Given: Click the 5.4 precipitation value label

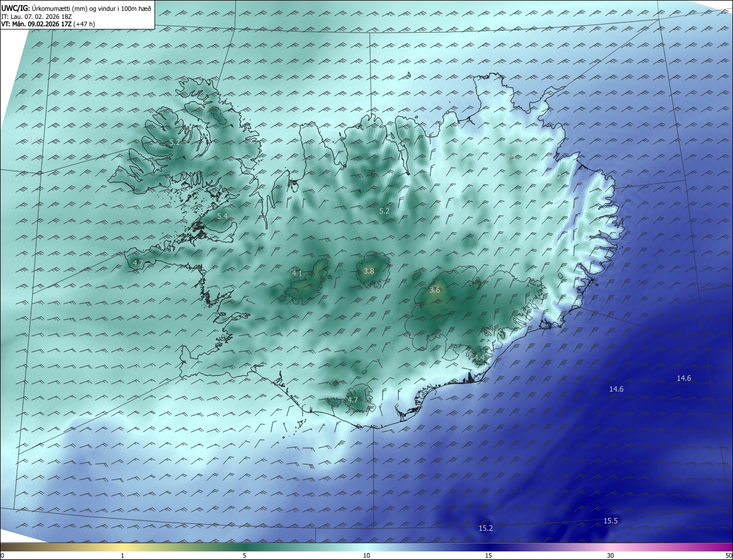Looking at the screenshot, I should (223, 216).
